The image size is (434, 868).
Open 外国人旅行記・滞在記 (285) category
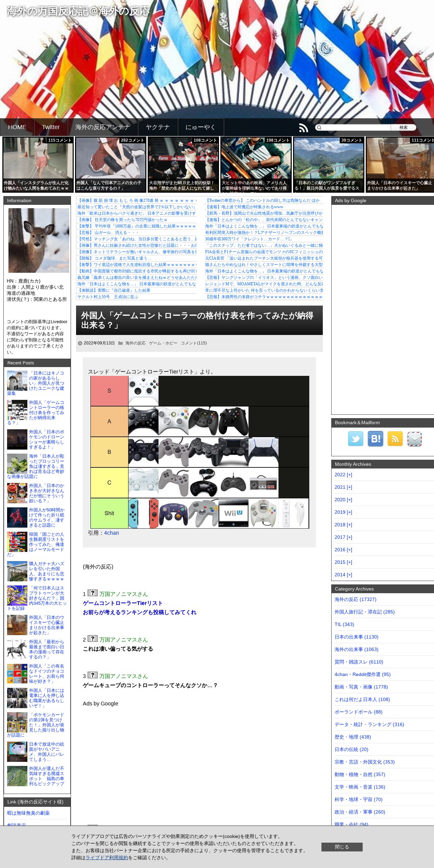coord(364,612)
